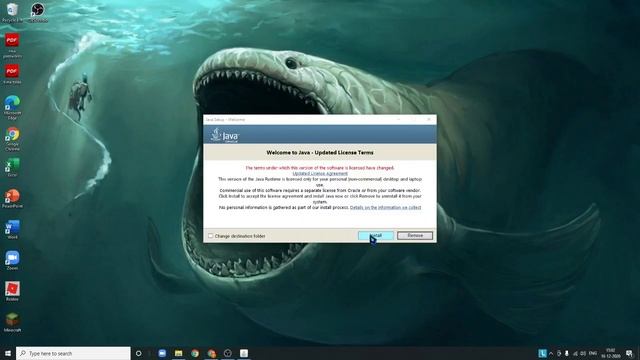The width and height of the screenshot is (640, 360).
Task: Click the Install button in Java Setup
Action: pos(376,236)
